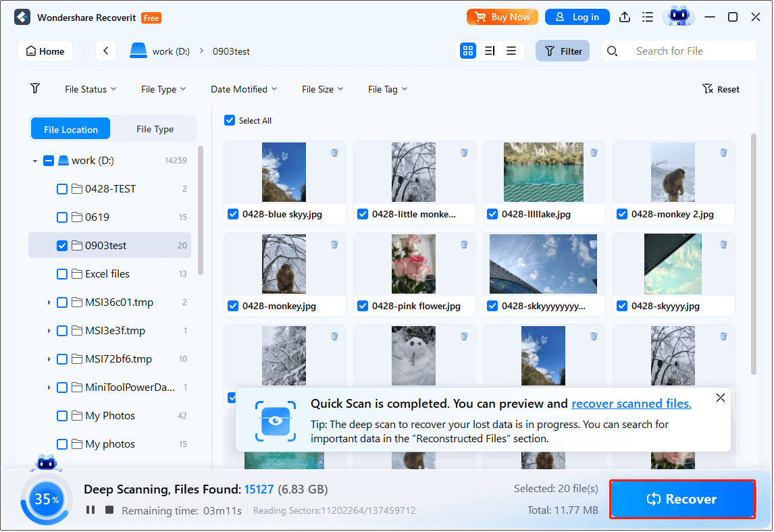
Task: Collapse the work (D:) tree node
Action: coord(35,161)
